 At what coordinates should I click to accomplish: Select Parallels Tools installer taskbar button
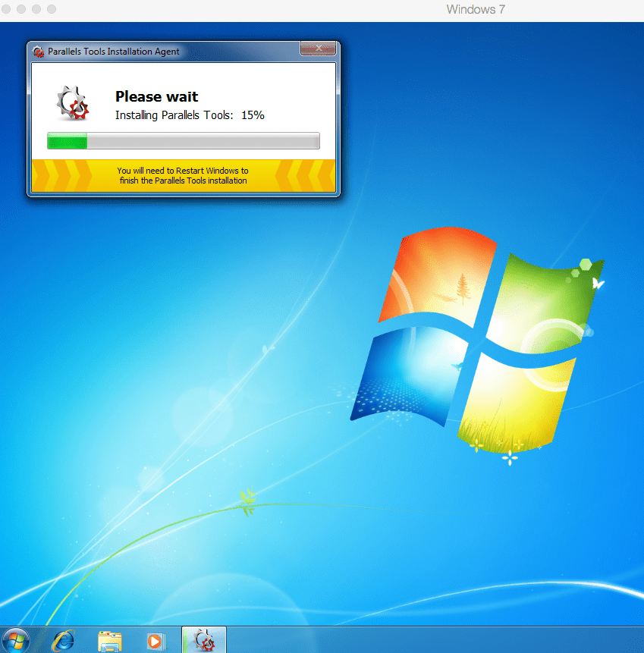[x=204, y=641]
